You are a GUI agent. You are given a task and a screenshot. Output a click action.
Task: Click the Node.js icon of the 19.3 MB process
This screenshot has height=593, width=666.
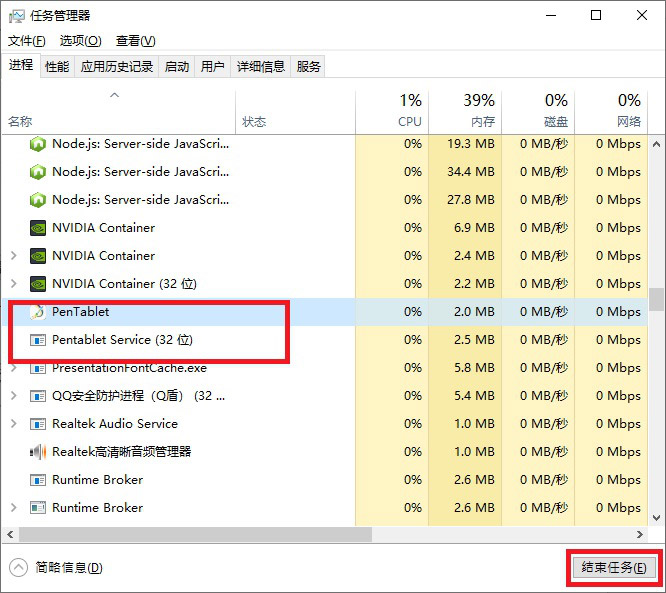[38, 144]
